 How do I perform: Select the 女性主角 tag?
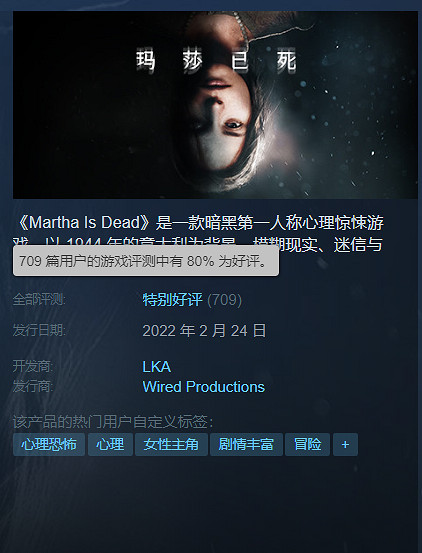[171, 444]
